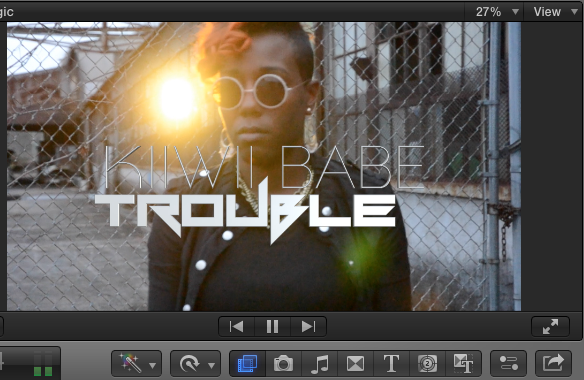Viewport: 584px width, 380px height.
Task: Open the 27% zoom level dropdown
Action: click(494, 12)
